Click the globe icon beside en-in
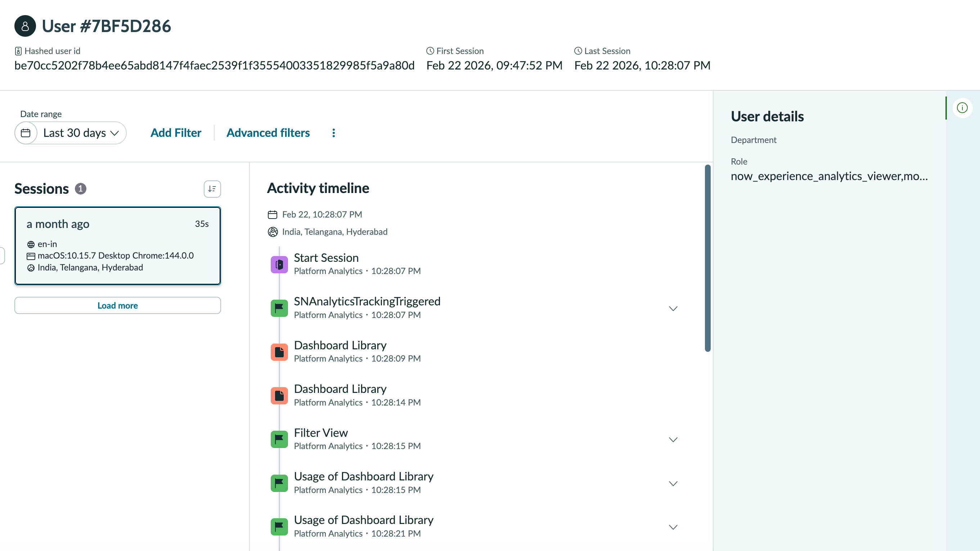Screen dimensions: 980x551 tap(31, 244)
